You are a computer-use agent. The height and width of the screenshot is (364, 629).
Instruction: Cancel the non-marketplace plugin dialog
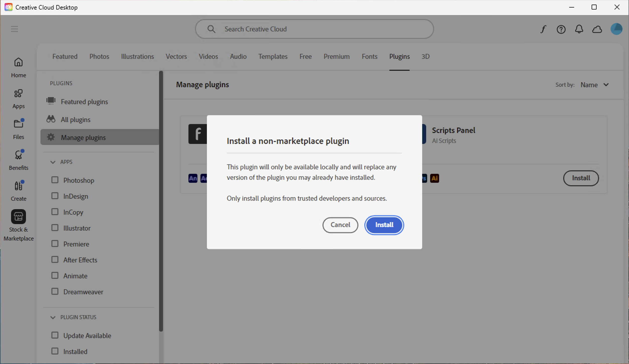(340, 225)
